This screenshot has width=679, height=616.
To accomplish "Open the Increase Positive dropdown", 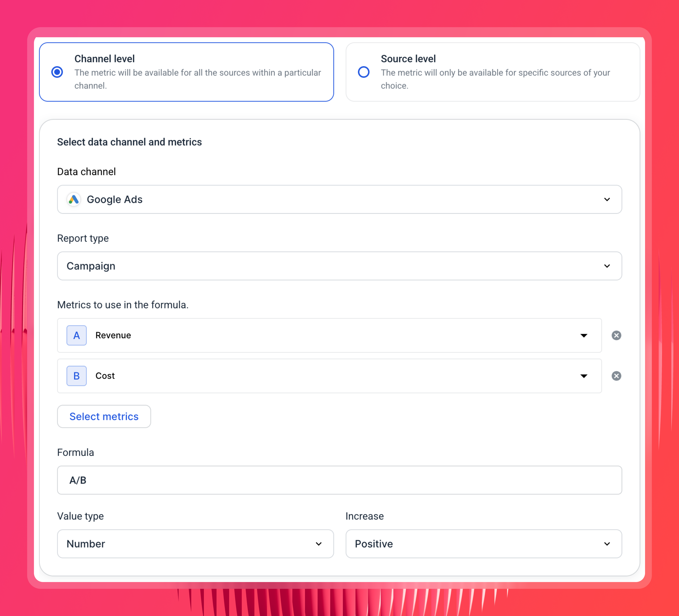I will (484, 544).
